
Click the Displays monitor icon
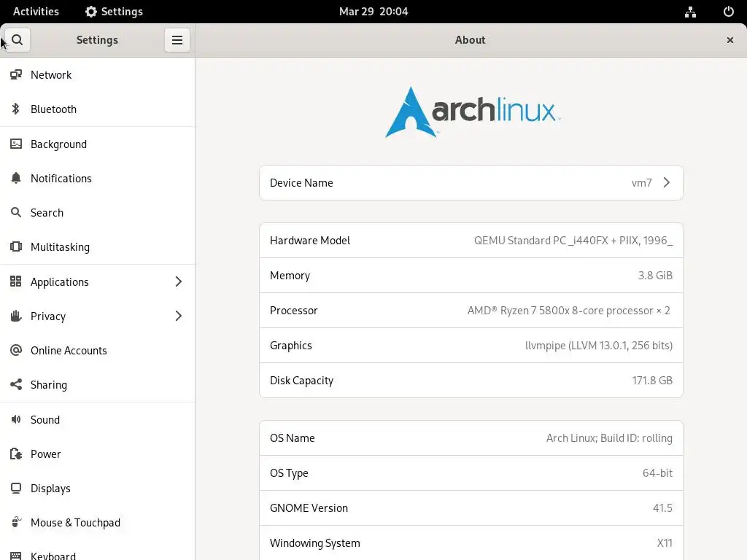[x=16, y=488]
